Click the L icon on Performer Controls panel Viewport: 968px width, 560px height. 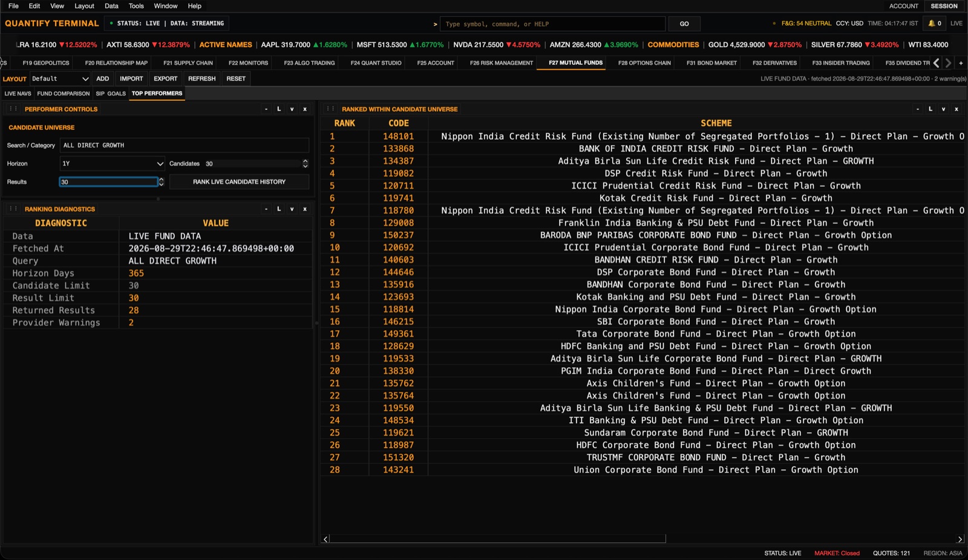tap(279, 109)
